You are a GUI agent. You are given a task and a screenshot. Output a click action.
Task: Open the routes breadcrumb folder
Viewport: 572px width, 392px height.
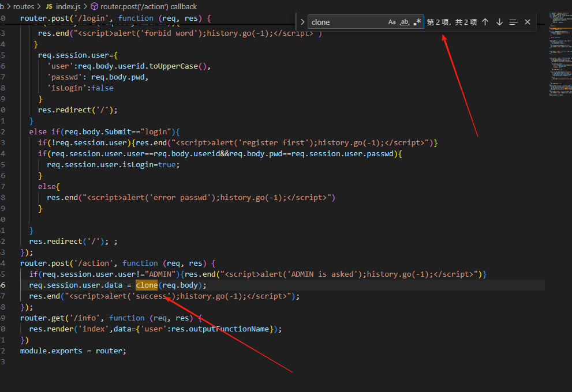23,6
